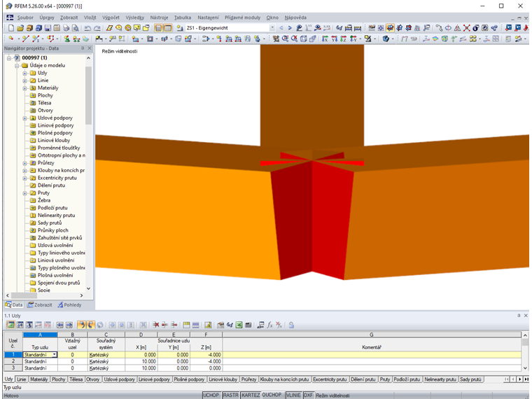The width and height of the screenshot is (532, 399).
Task: Set view in X direction
Action: point(325,38)
